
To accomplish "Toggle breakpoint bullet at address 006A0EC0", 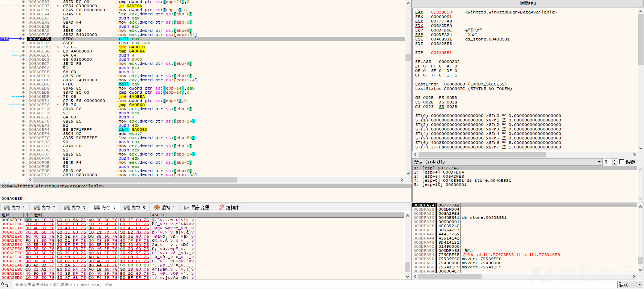I will coord(24,55).
